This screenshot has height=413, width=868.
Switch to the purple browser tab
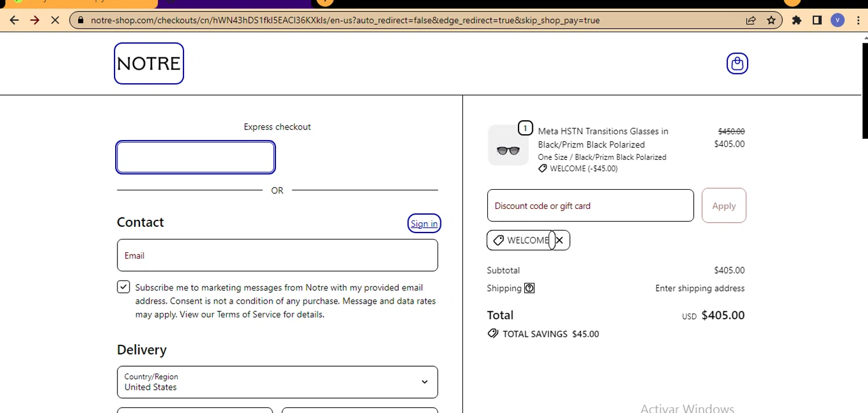click(234, 3)
